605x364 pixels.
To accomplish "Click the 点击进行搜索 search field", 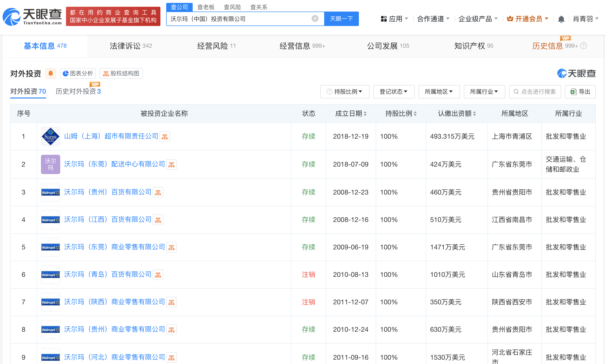I will (535, 92).
